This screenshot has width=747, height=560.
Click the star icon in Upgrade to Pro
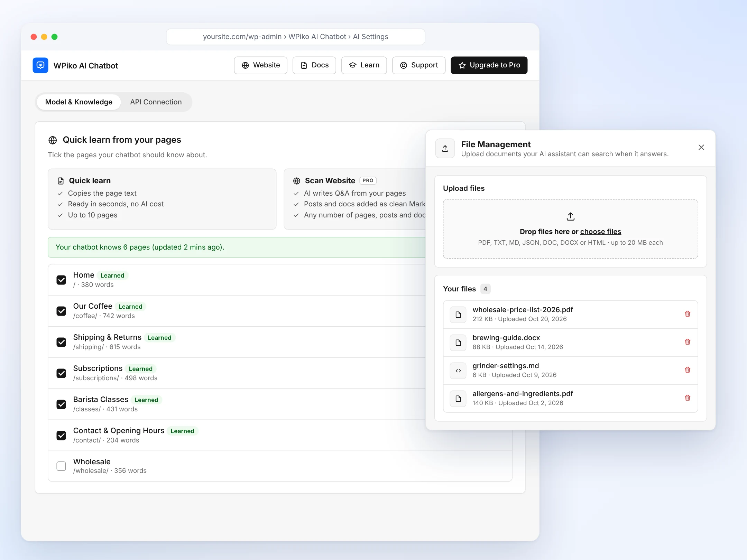coord(462,65)
